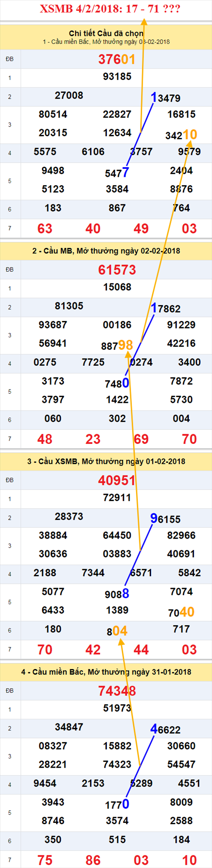The height and width of the screenshot is (868, 212).
Task: Click sixth prize number 515
Action: point(117,839)
